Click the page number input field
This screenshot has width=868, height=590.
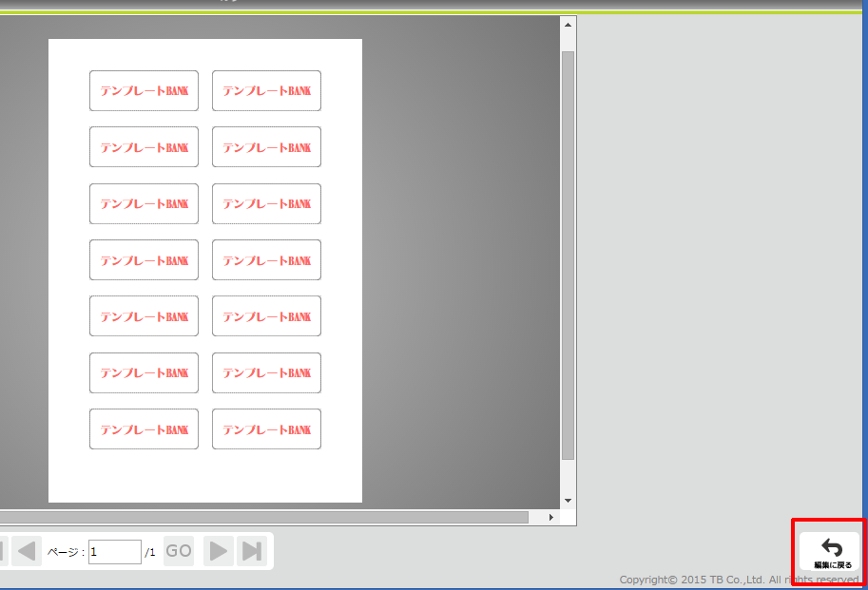115,552
